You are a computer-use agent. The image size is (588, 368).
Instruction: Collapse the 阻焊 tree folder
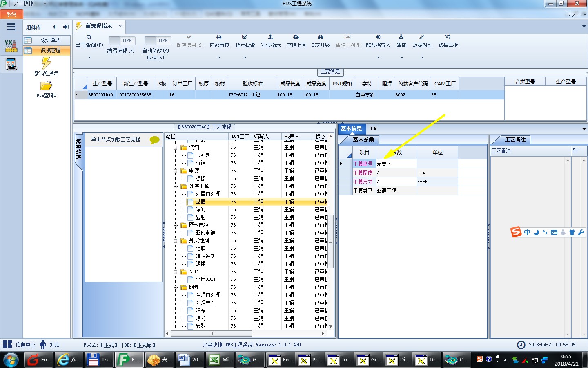click(x=175, y=287)
